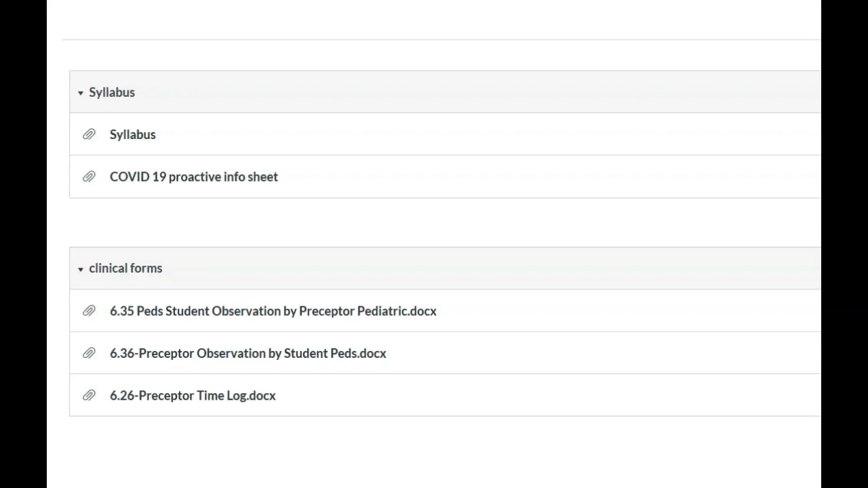Click the paperclip icon for 6.36-Preceptor Observation
The width and height of the screenshot is (868, 488).
point(89,353)
